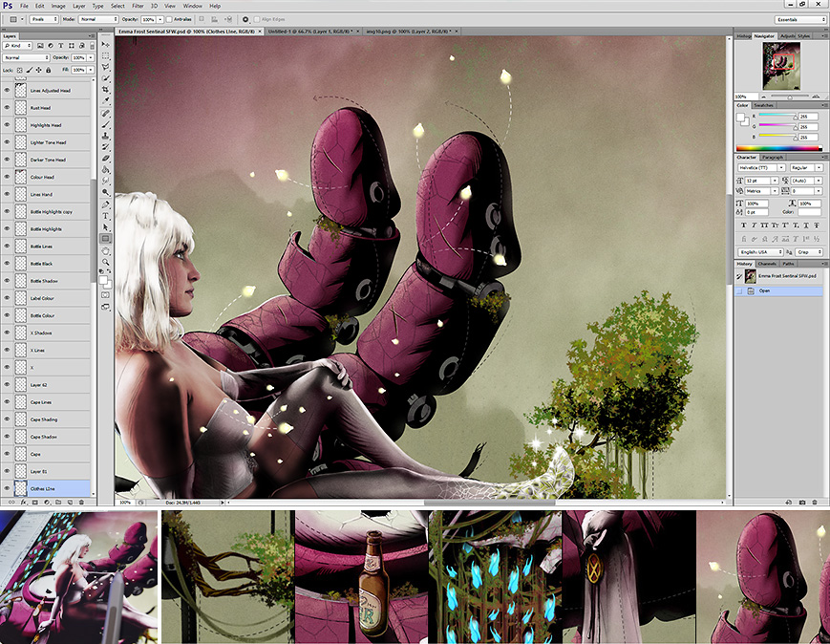This screenshot has width=830, height=644.
Task: Hide the Bottle Lines layer
Action: [x=7, y=247]
